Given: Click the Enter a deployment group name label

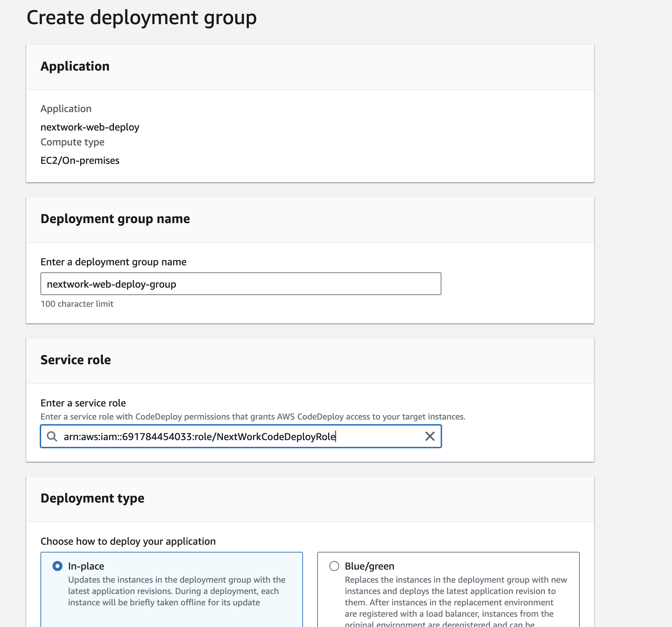Looking at the screenshot, I should (113, 262).
